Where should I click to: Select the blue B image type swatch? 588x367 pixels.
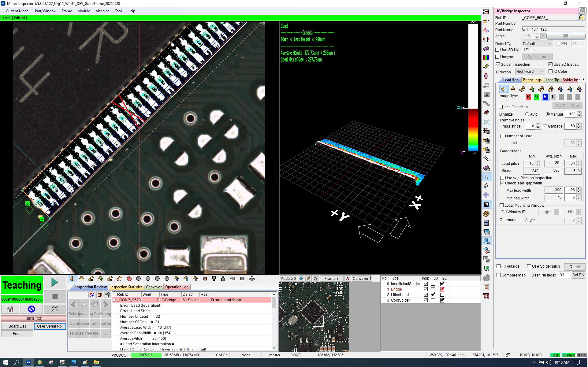tap(545, 97)
